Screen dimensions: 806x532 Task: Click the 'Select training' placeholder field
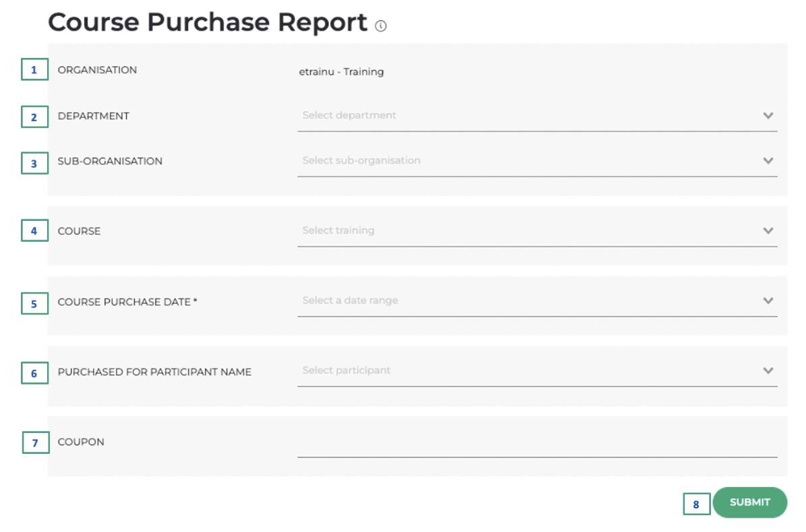pyautogui.click(x=338, y=231)
